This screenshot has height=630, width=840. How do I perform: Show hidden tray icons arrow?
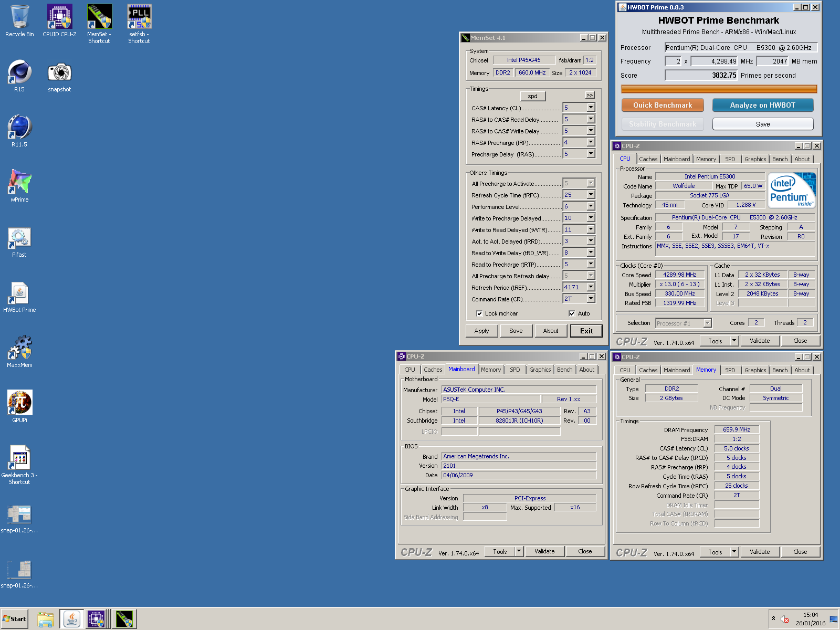click(773, 618)
